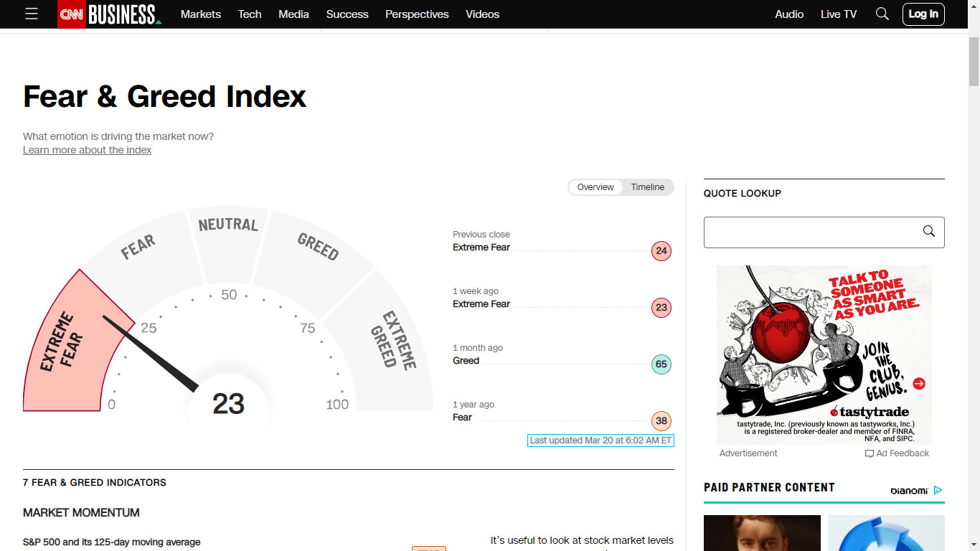Open the hamburger navigation menu

[32, 14]
